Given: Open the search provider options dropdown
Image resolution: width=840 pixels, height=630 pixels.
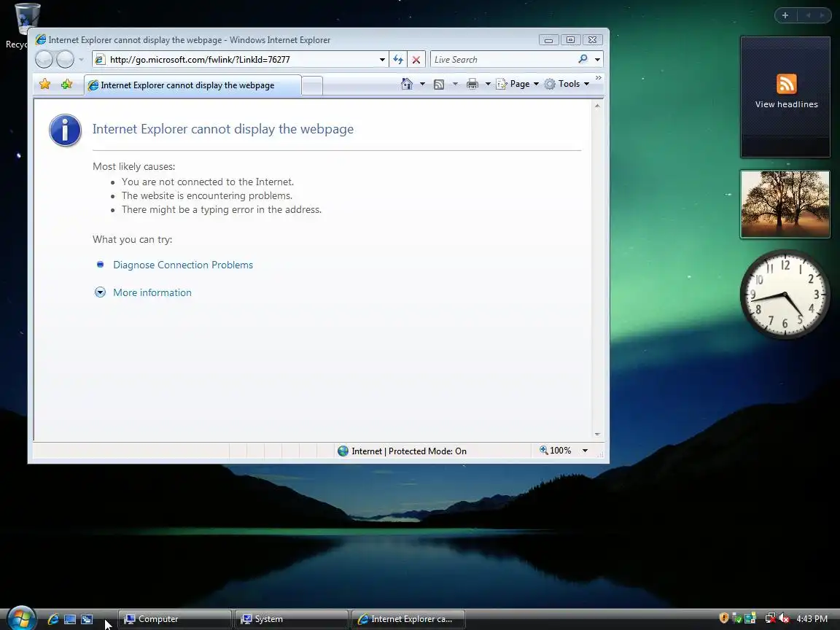Looking at the screenshot, I should (598, 60).
